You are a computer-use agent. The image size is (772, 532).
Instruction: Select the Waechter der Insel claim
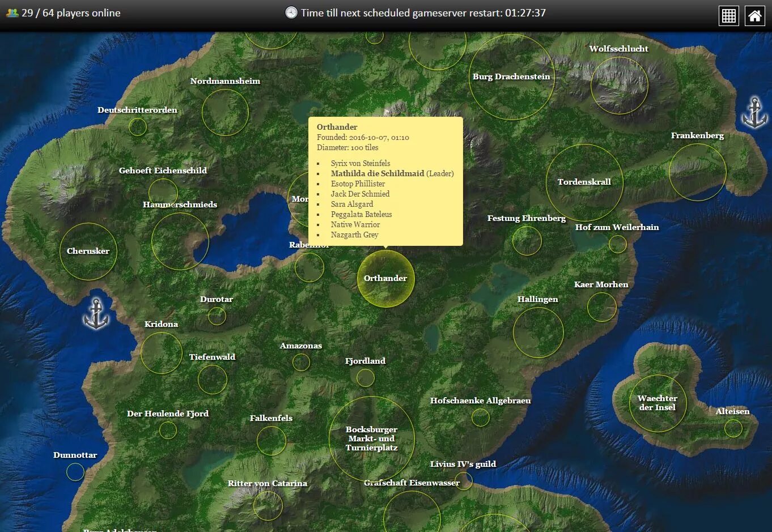[x=658, y=403]
